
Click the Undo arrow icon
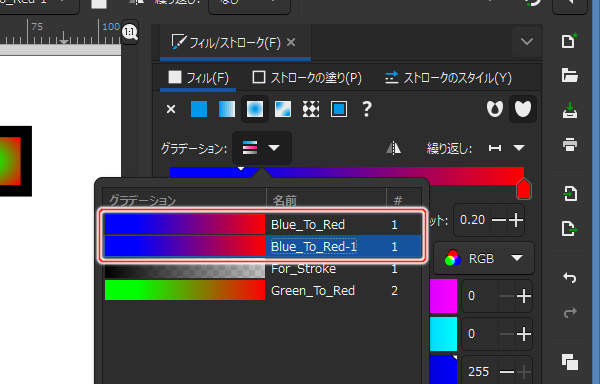(x=569, y=278)
